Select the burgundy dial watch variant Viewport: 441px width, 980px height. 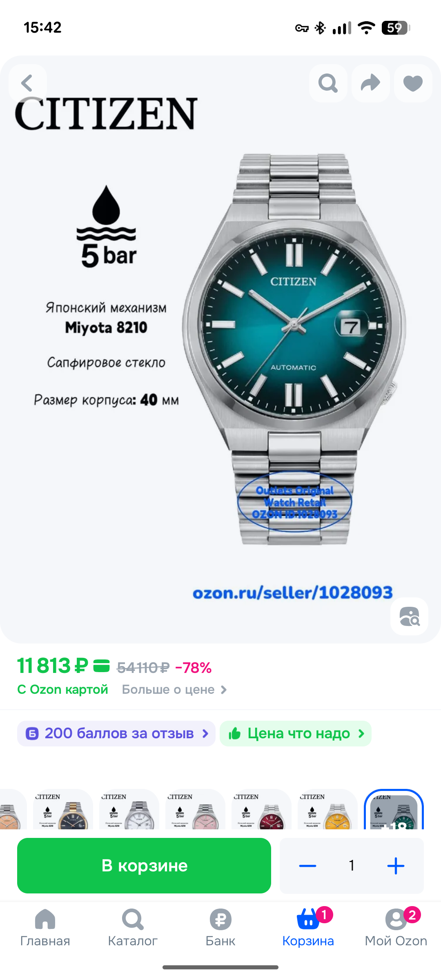[261, 809]
